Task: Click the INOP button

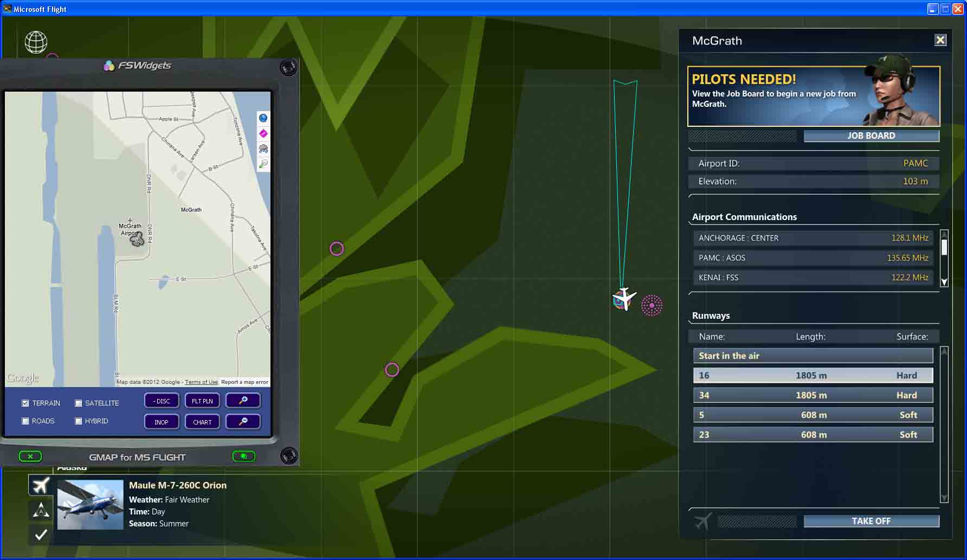Action: pyautogui.click(x=162, y=422)
